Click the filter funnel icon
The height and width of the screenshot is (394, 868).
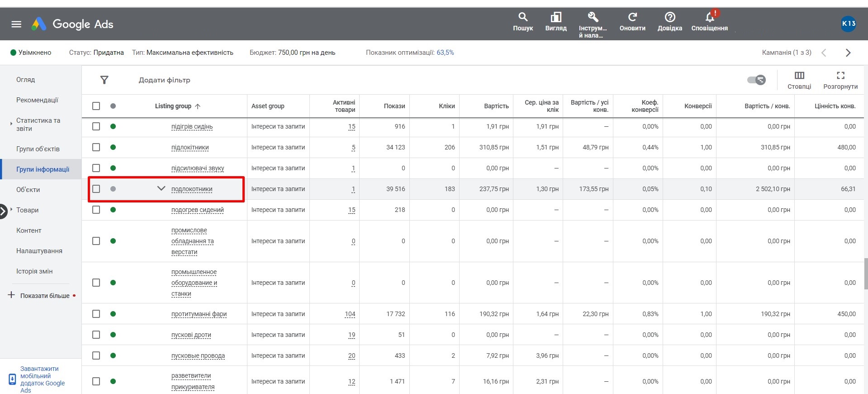(x=104, y=80)
